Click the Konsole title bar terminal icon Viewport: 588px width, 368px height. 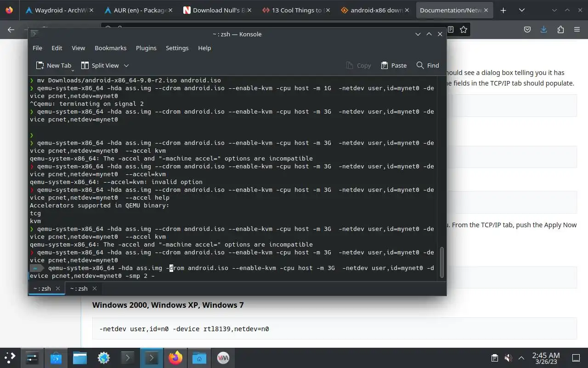[34, 34]
